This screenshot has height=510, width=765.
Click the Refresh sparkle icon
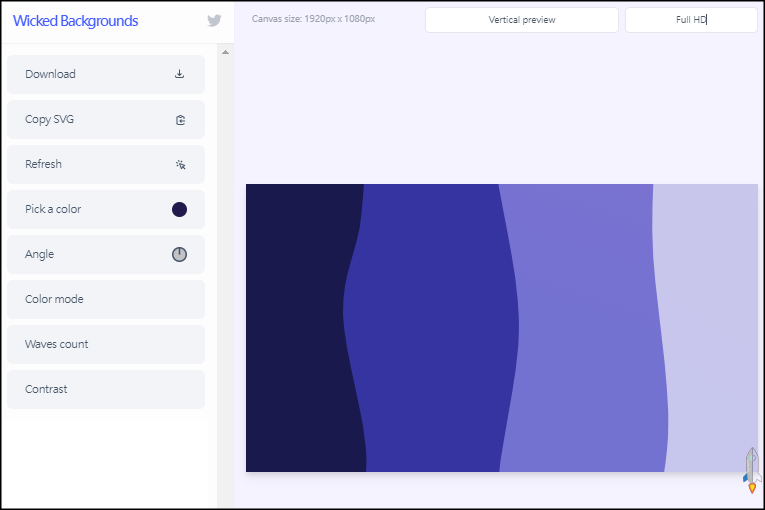pyautogui.click(x=180, y=165)
